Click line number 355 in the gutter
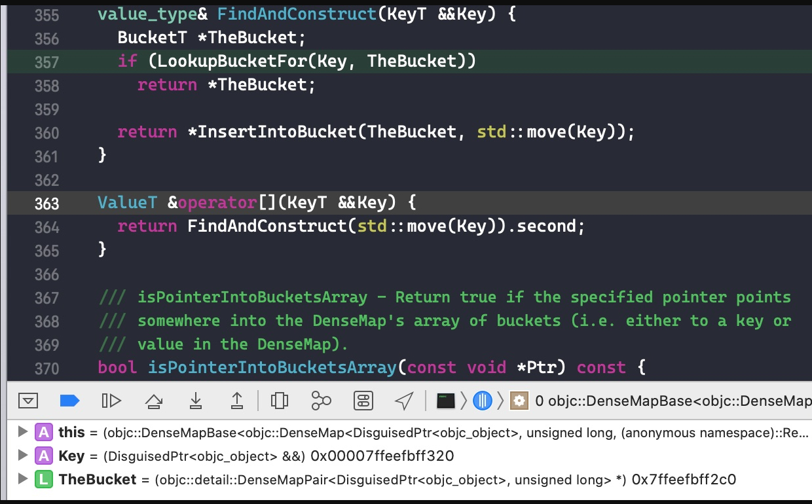Screen dimensions: 812x504 coord(46,15)
